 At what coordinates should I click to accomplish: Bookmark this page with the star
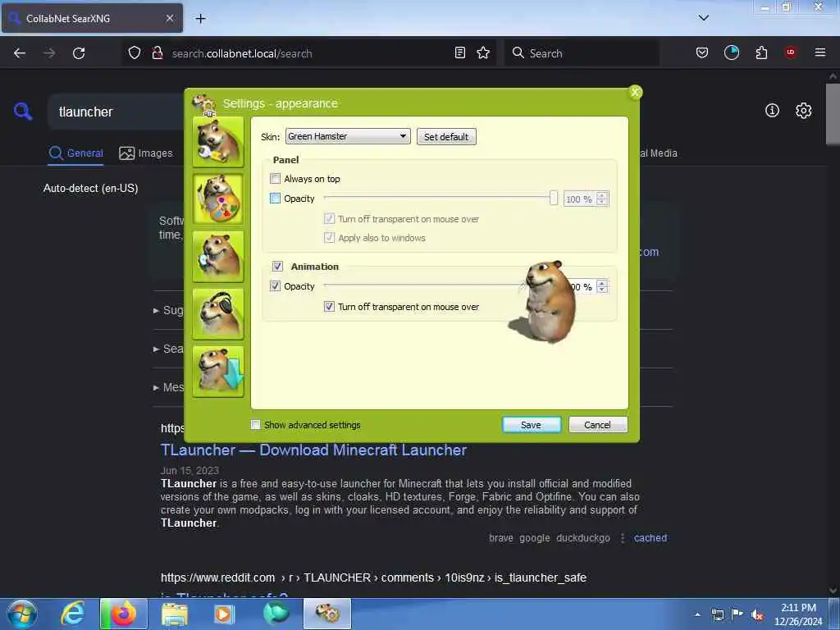tap(483, 52)
